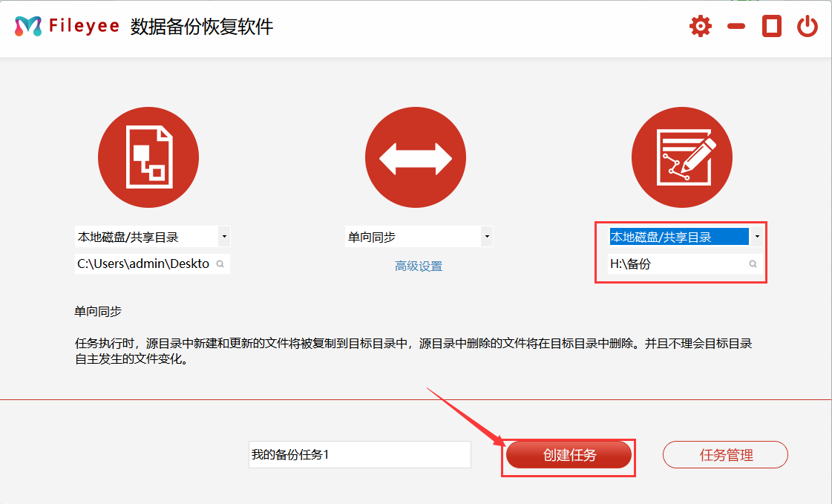Browse source path using magnifier icon
Viewport: 832px width, 504px height.
[220, 264]
